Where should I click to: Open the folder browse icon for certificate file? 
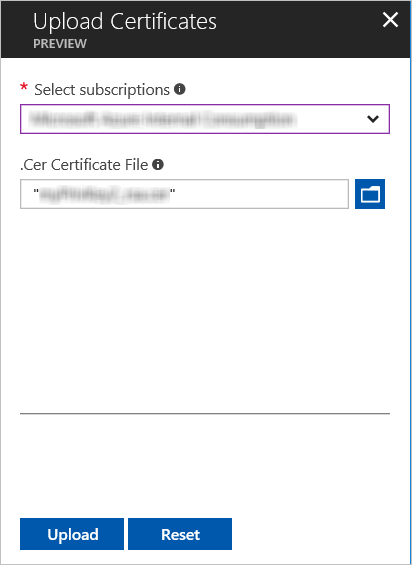pyautogui.click(x=370, y=194)
